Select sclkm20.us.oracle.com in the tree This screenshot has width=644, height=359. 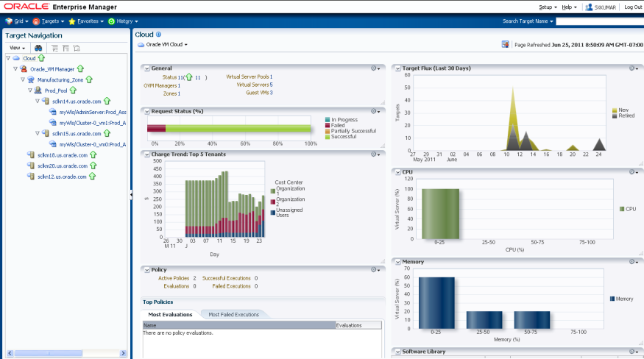[x=63, y=166]
